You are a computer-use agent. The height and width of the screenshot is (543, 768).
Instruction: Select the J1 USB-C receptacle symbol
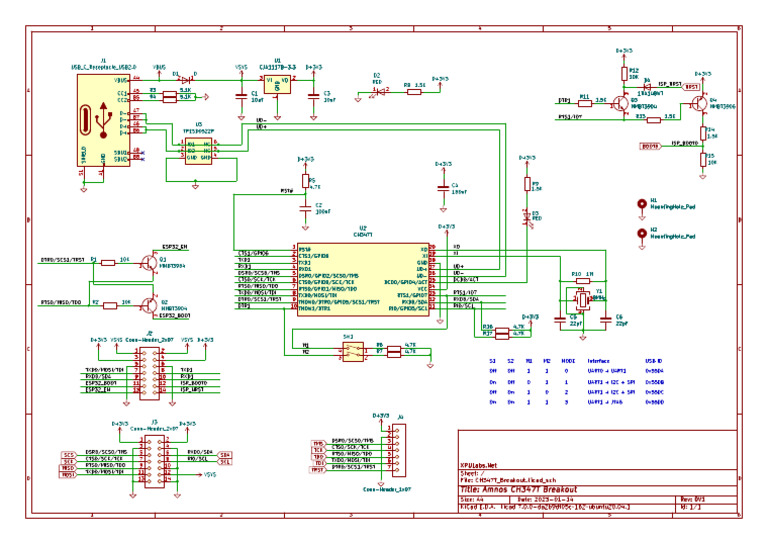(104, 120)
